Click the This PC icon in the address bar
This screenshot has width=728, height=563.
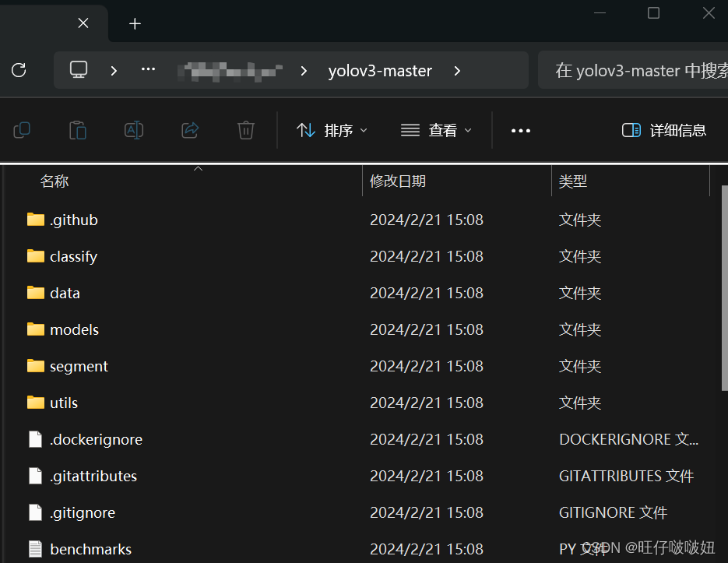[78, 69]
